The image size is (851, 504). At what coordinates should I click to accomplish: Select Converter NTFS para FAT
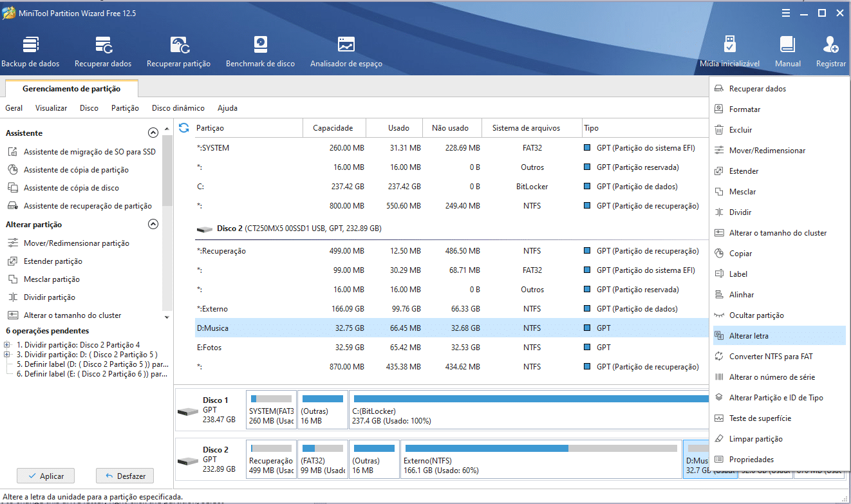780,357
